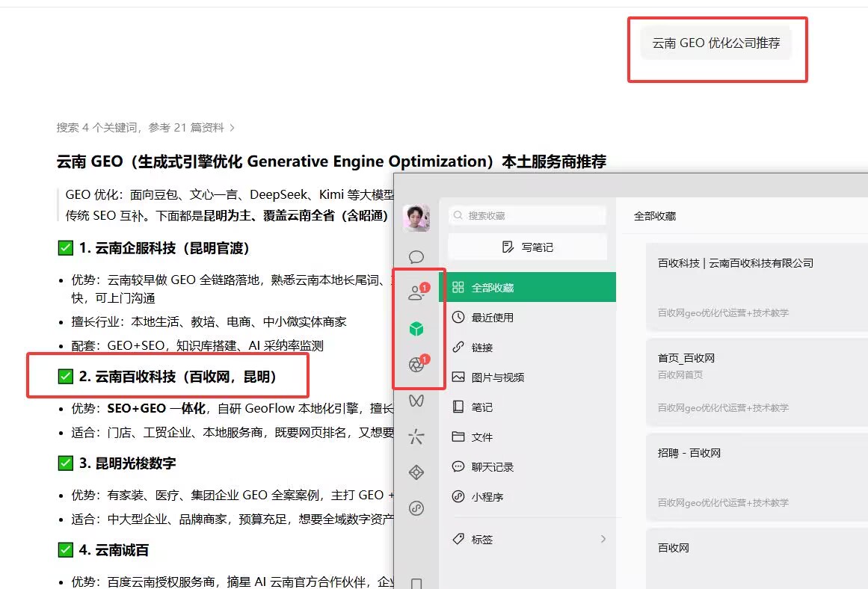Image resolution: width=868 pixels, height=589 pixels.
Task: Select the 笔记 category
Action: pyautogui.click(x=527, y=407)
